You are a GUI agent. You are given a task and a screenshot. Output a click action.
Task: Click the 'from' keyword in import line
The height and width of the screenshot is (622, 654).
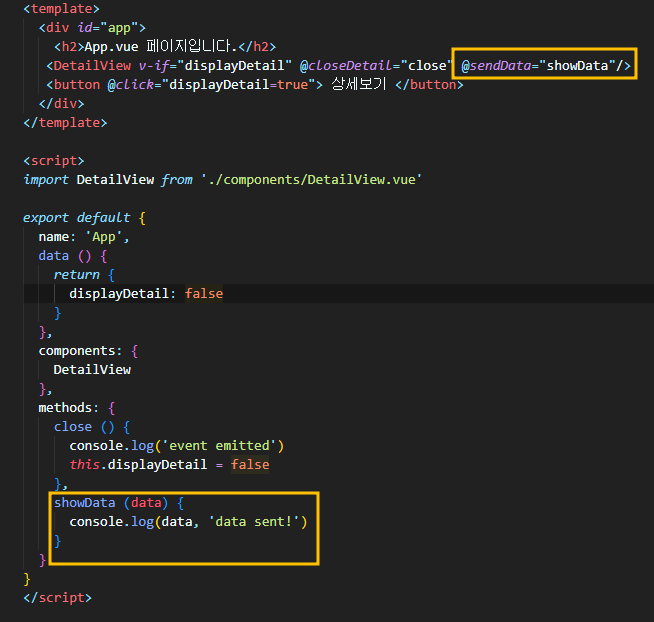(x=177, y=180)
